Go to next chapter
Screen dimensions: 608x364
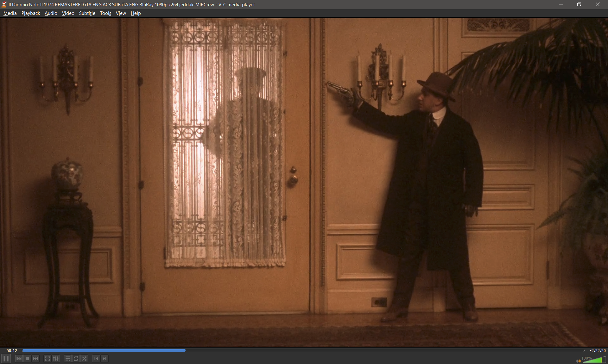[104, 358]
